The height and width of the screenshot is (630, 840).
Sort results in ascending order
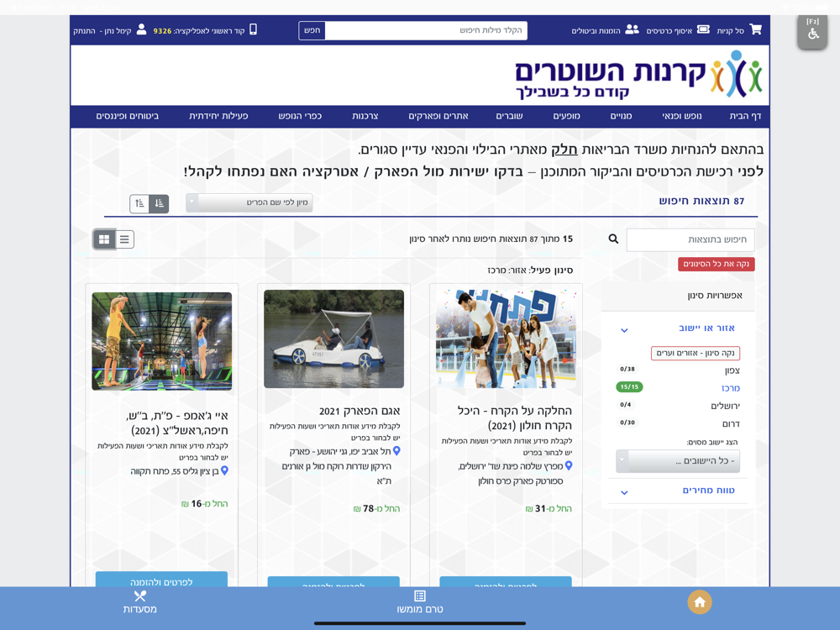coord(139,203)
